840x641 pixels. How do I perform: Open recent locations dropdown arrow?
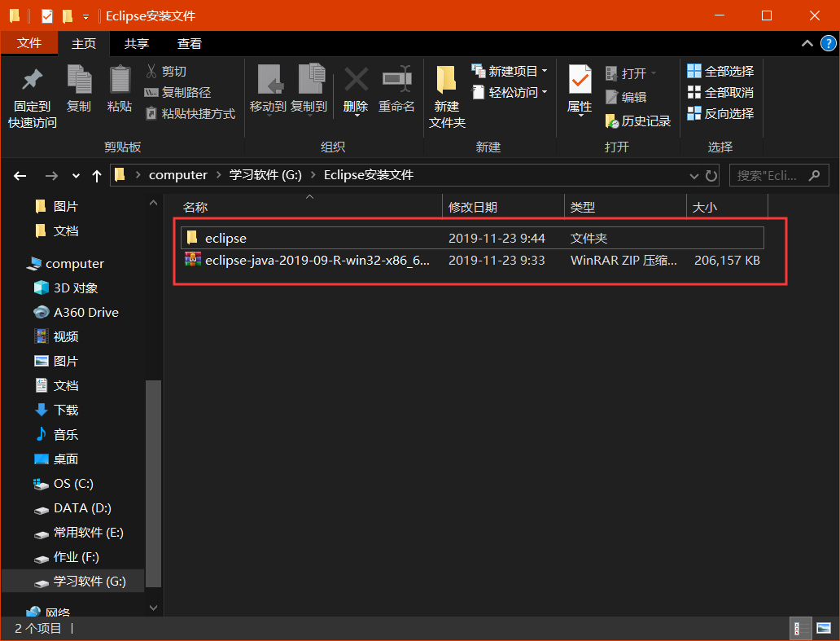point(76,176)
